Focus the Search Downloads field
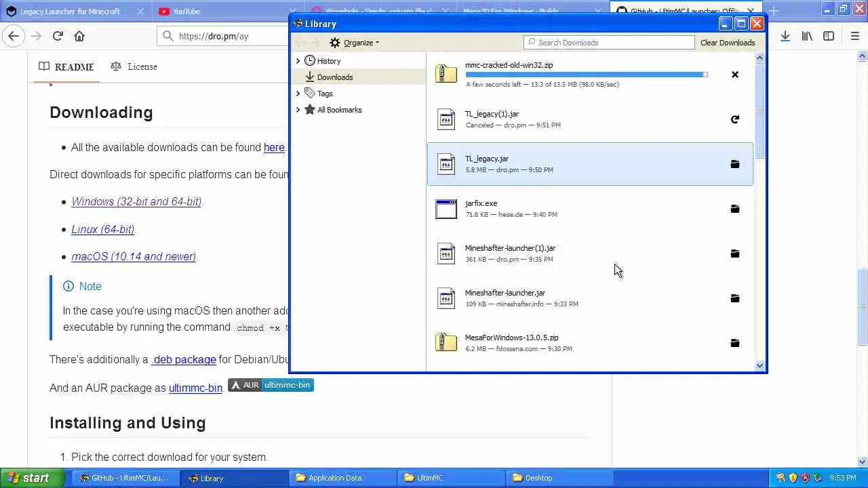This screenshot has height=488, width=868. click(x=609, y=43)
